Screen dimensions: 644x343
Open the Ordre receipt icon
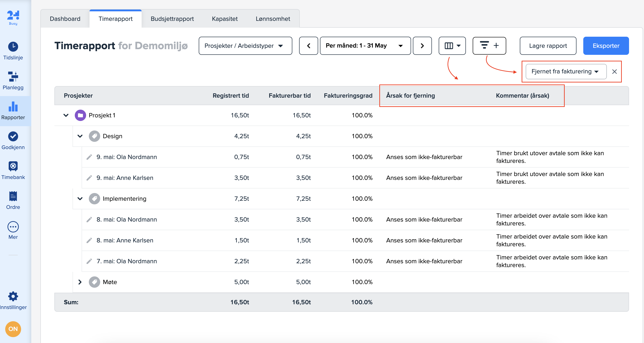tap(13, 196)
